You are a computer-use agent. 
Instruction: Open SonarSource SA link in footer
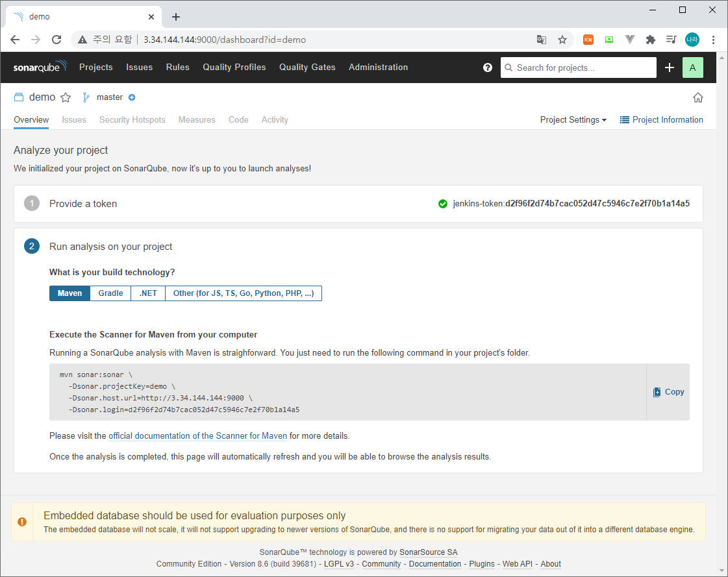coord(428,552)
